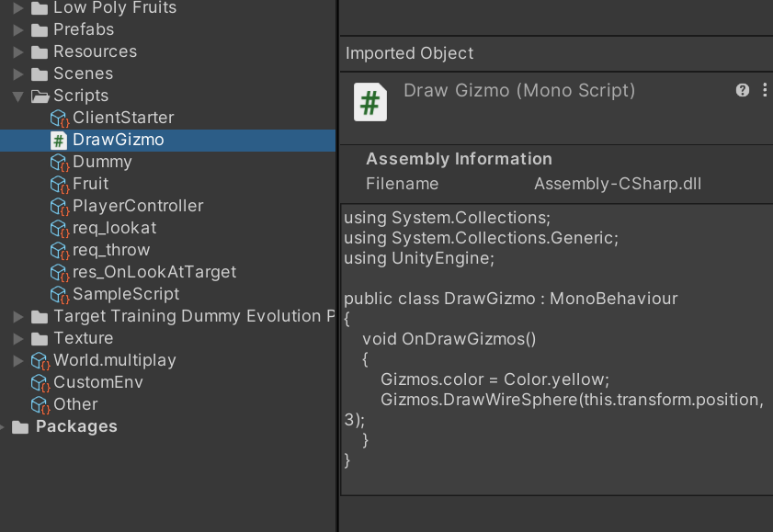The image size is (773, 532).
Task: Expand the Prefabs folder
Action: click(17, 29)
